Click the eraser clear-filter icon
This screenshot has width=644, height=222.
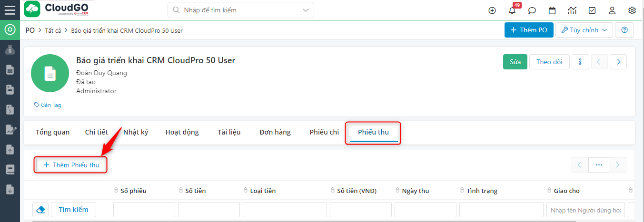pos(40,210)
